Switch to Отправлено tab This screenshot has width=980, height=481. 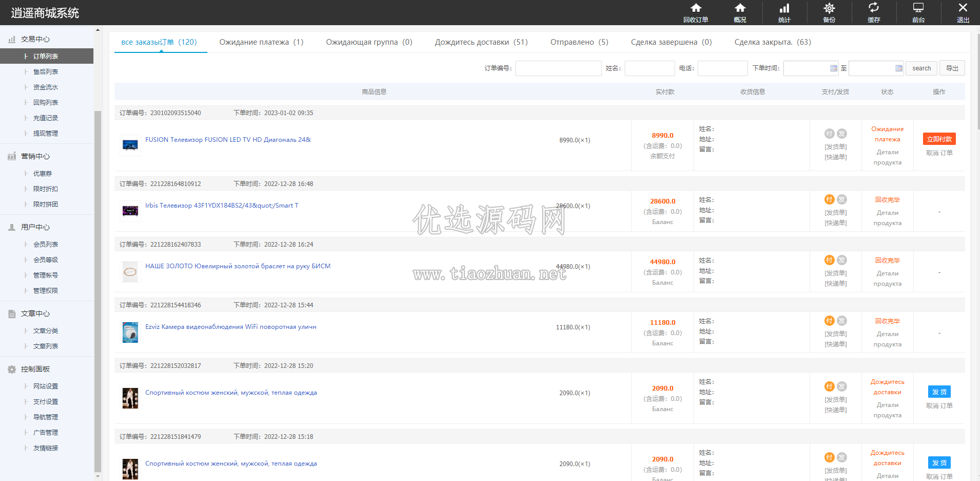point(579,42)
